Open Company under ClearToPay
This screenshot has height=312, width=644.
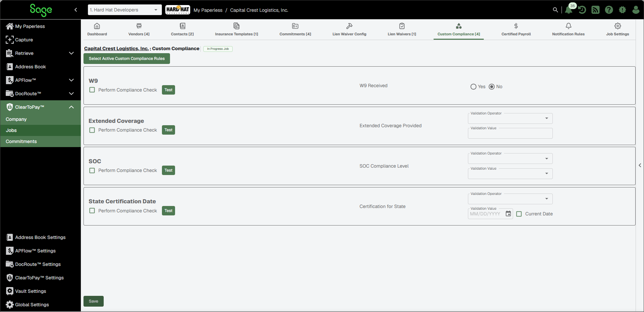40,119
